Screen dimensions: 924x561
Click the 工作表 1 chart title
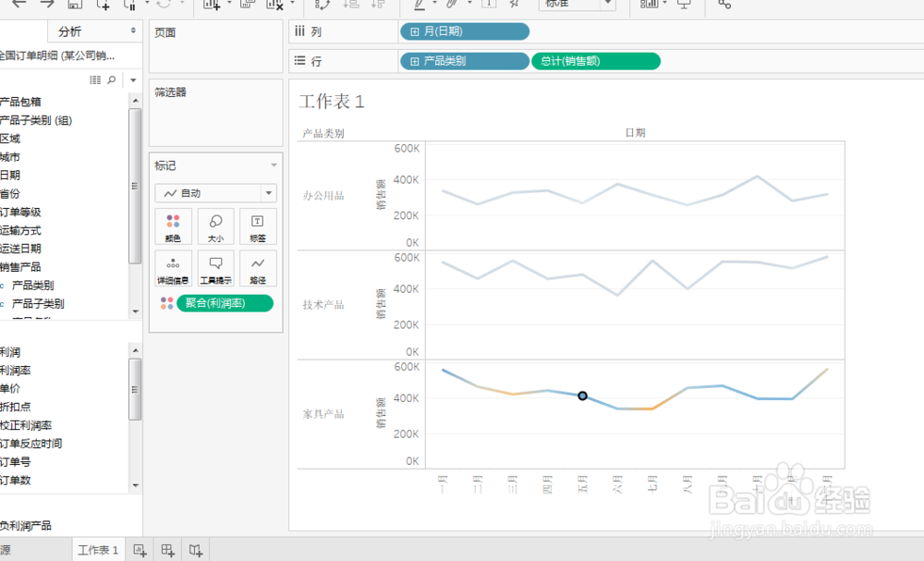tap(332, 102)
